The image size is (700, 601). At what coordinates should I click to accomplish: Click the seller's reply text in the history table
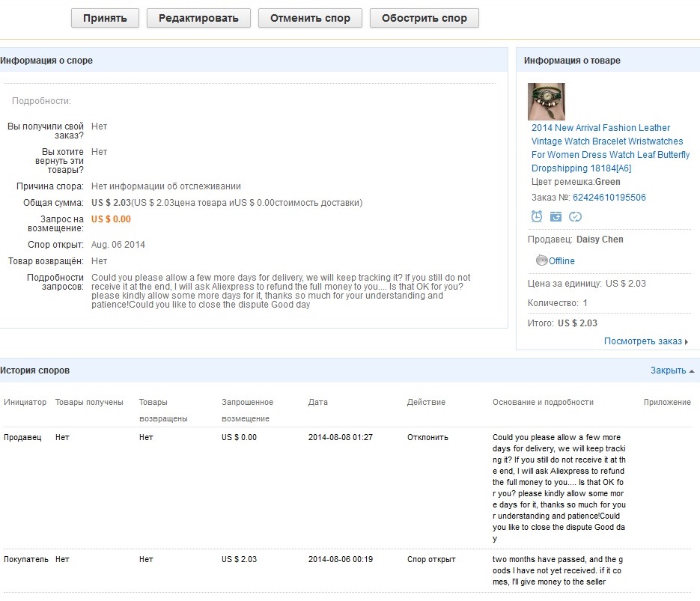coord(559,488)
